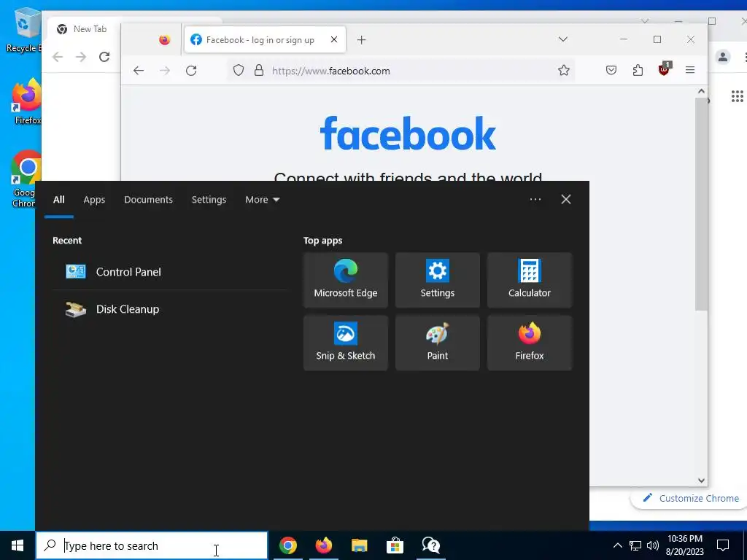Open Google Chrome desktop shortcut

click(x=26, y=179)
